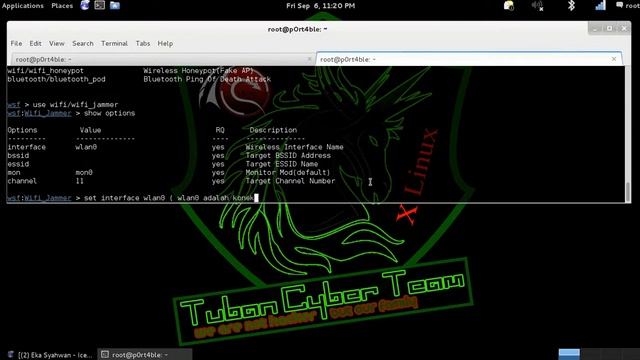Open the root user menu

coord(628,6)
